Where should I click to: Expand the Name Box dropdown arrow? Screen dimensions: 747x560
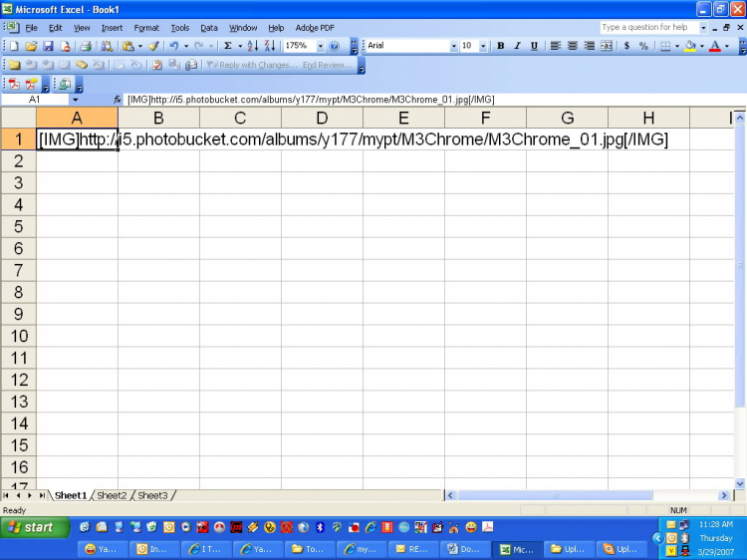[76, 100]
